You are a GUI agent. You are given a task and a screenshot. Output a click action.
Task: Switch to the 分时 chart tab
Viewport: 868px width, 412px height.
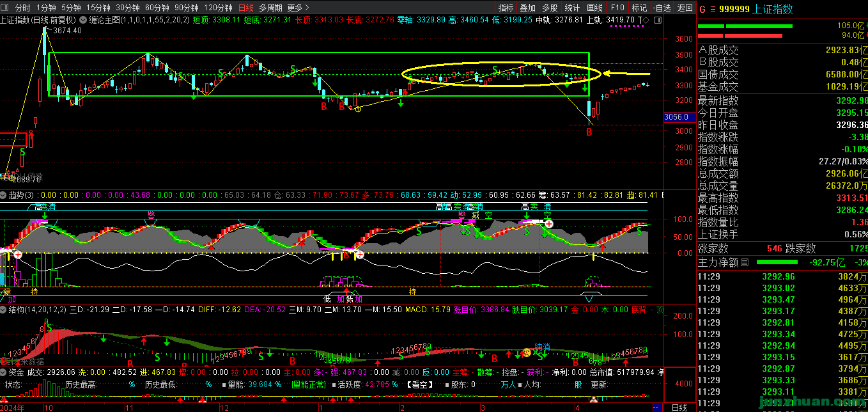22,8
